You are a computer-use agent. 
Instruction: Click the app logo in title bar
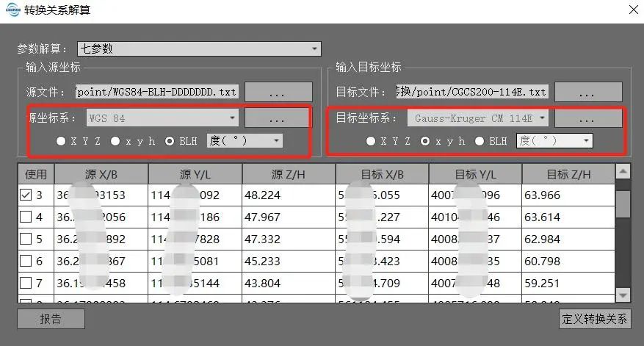(x=12, y=10)
